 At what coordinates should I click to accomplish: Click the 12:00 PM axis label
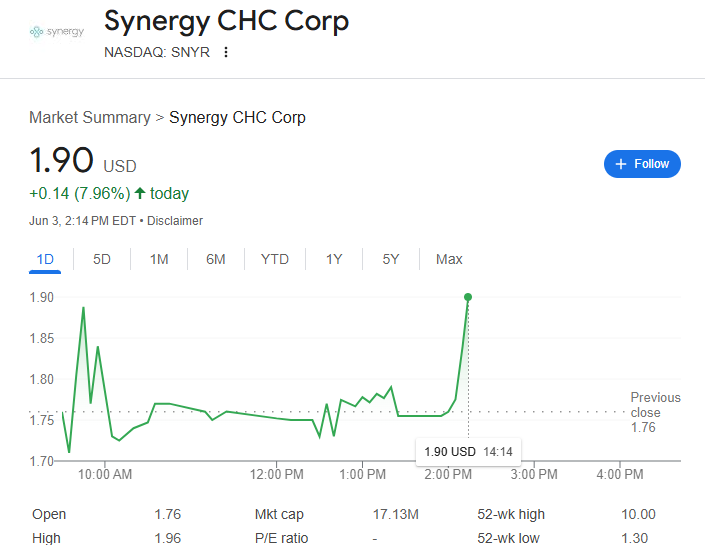point(277,474)
